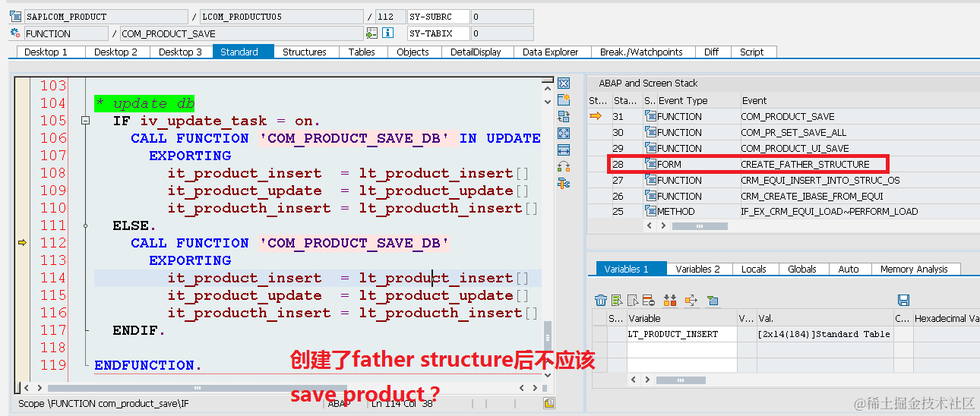Click the empty variable cell below LT_PRODUCT_INSERT

click(x=681, y=350)
